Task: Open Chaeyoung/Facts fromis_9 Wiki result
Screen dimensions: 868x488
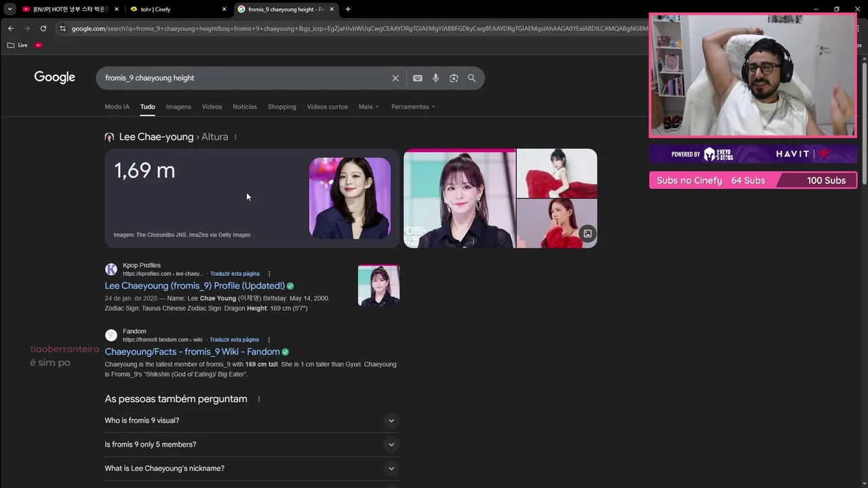Action: click(x=192, y=352)
